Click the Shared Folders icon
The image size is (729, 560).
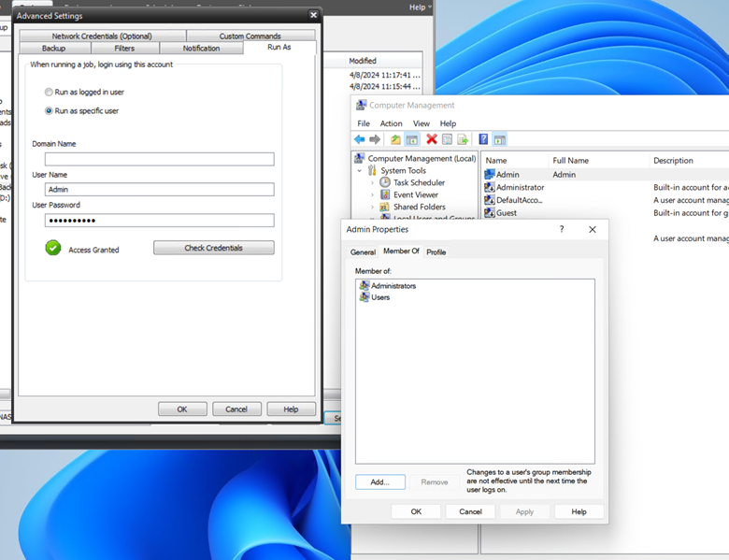(384, 207)
